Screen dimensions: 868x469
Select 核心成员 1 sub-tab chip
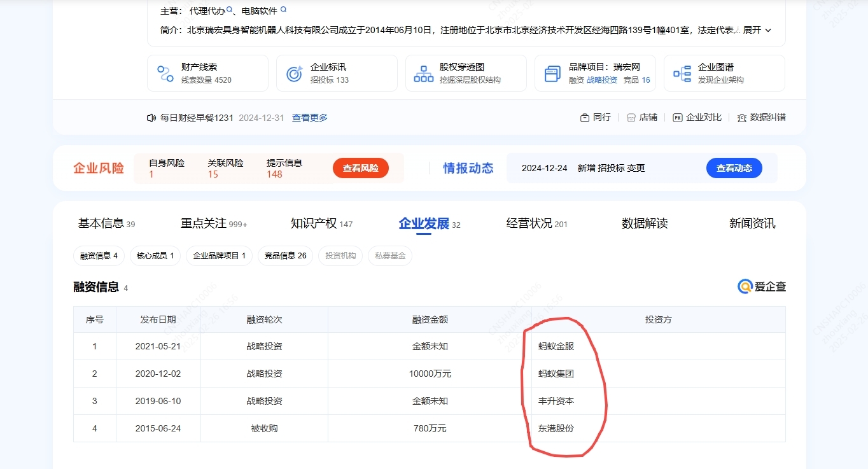(x=155, y=256)
